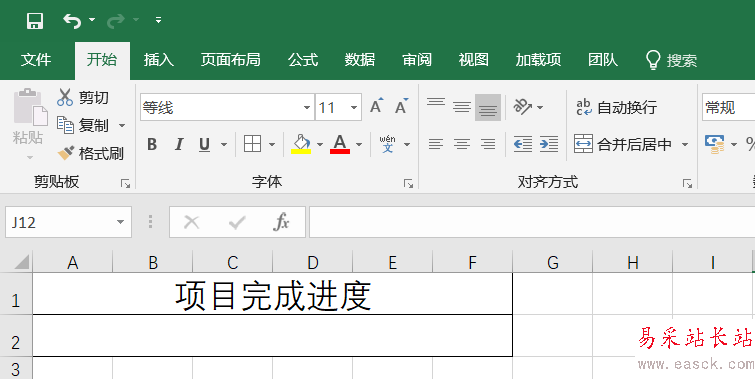Viewport: 755px width, 379px height.
Task: Switch to the 视图 tab
Action: tap(474, 60)
